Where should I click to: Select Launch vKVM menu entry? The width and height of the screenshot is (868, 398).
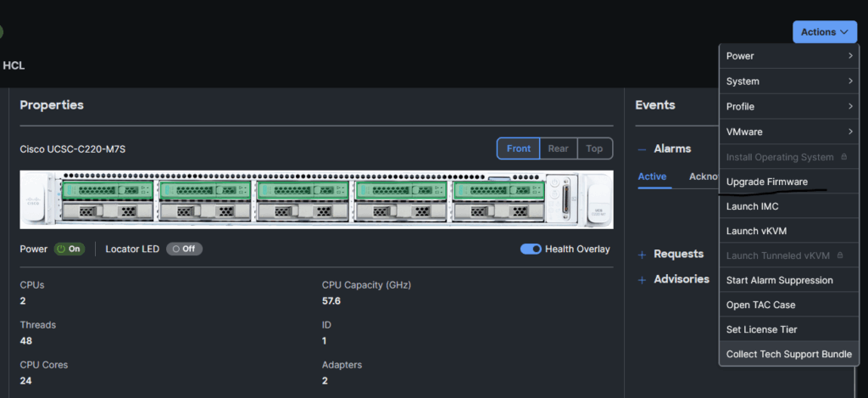pos(789,231)
